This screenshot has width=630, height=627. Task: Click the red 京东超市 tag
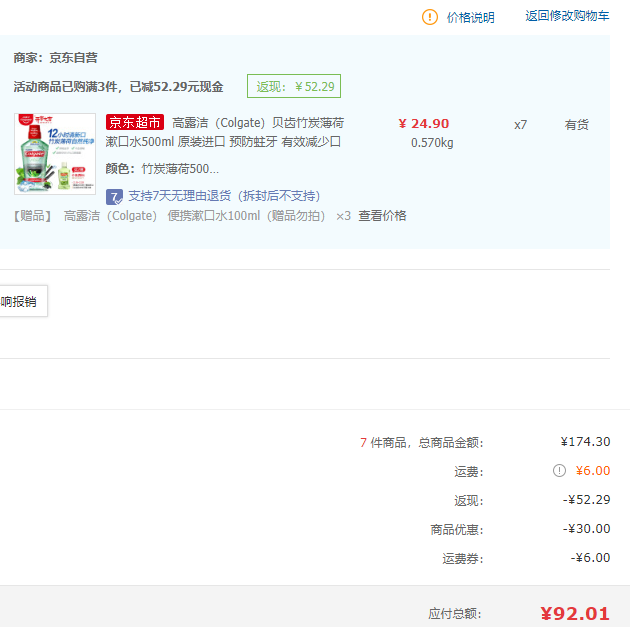pos(135,123)
